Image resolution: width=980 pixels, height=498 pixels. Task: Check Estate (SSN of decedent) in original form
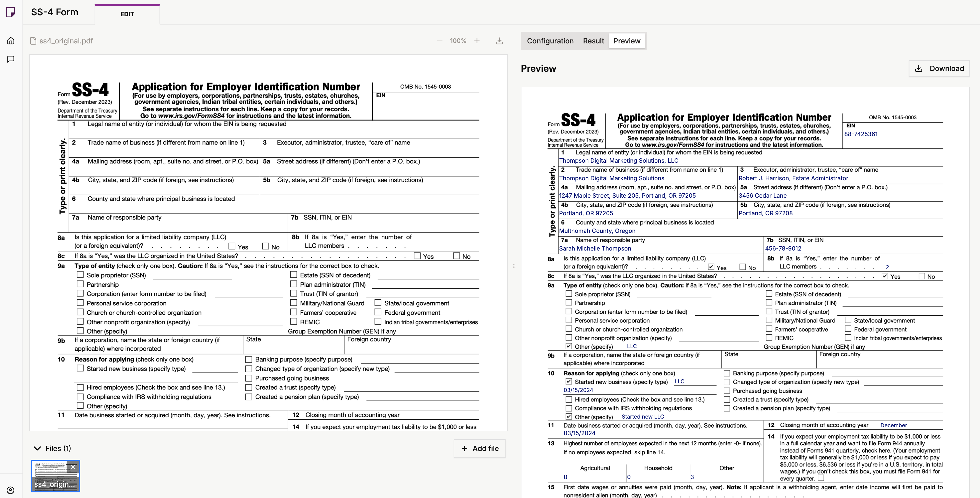click(293, 275)
